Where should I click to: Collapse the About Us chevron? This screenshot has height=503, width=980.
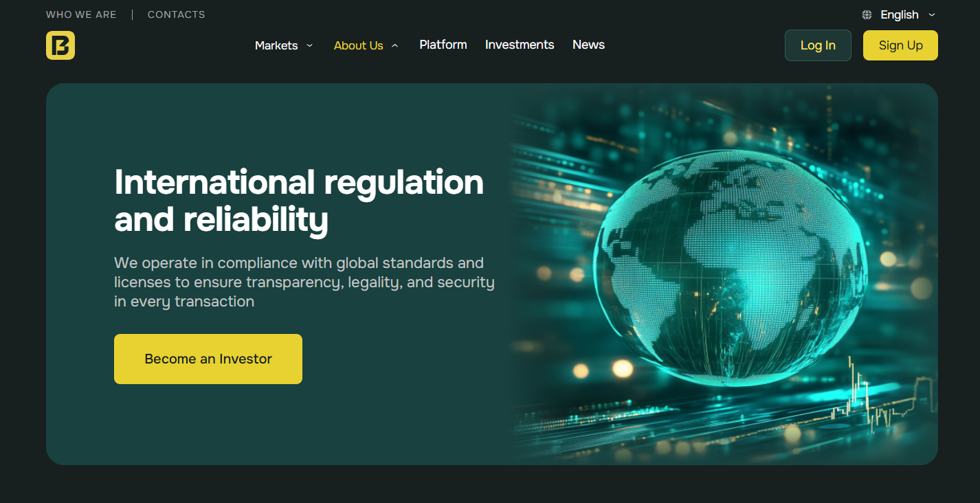(x=395, y=45)
